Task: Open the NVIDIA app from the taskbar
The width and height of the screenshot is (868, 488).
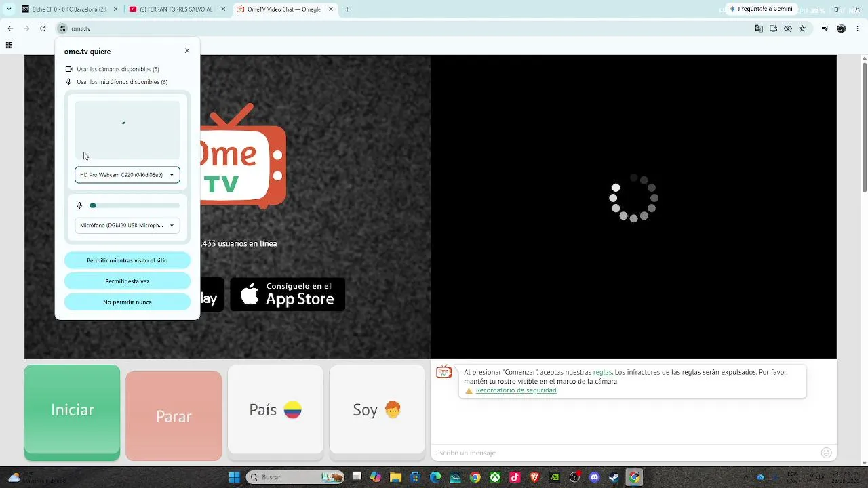Action: click(x=555, y=477)
